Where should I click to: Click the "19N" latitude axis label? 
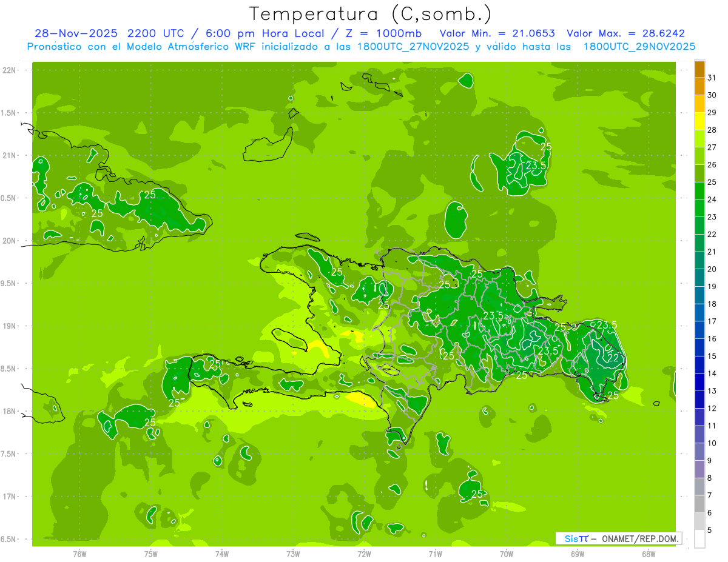[x=10, y=326]
